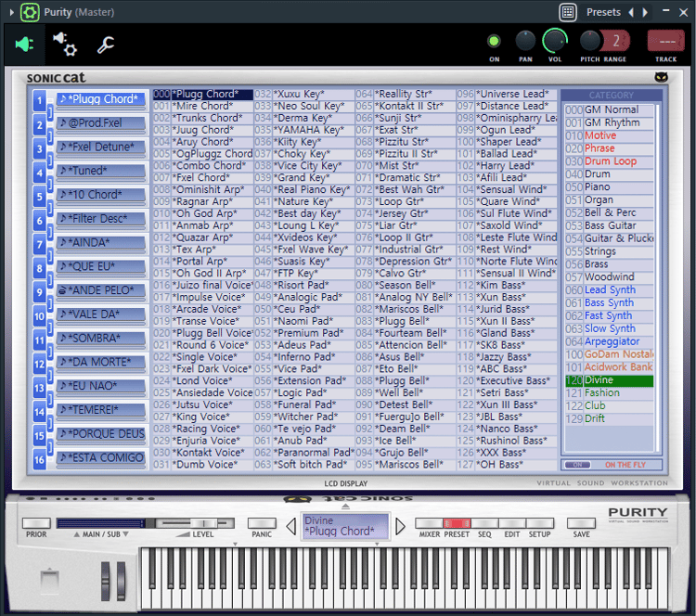The width and height of the screenshot is (696, 616).
Task: Choose preset 072 *Best Wah Gtr*
Action: pyautogui.click(x=406, y=189)
